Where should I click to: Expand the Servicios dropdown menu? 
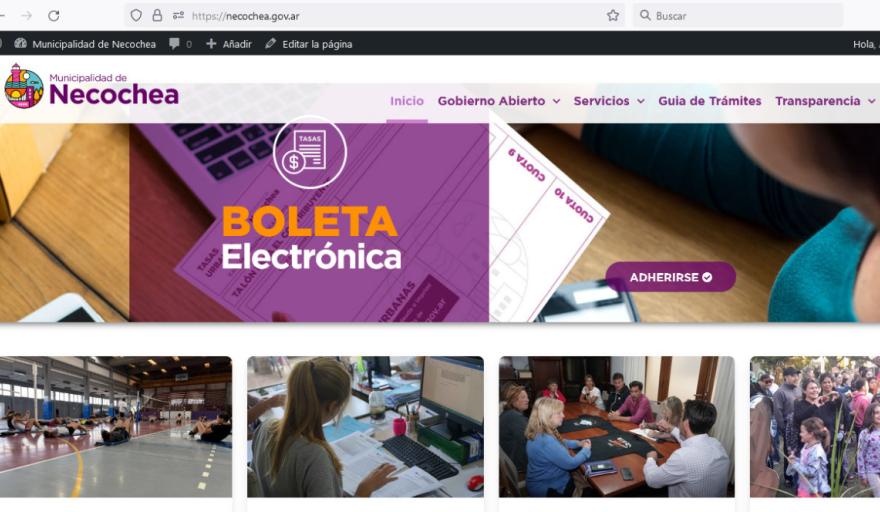click(x=609, y=101)
